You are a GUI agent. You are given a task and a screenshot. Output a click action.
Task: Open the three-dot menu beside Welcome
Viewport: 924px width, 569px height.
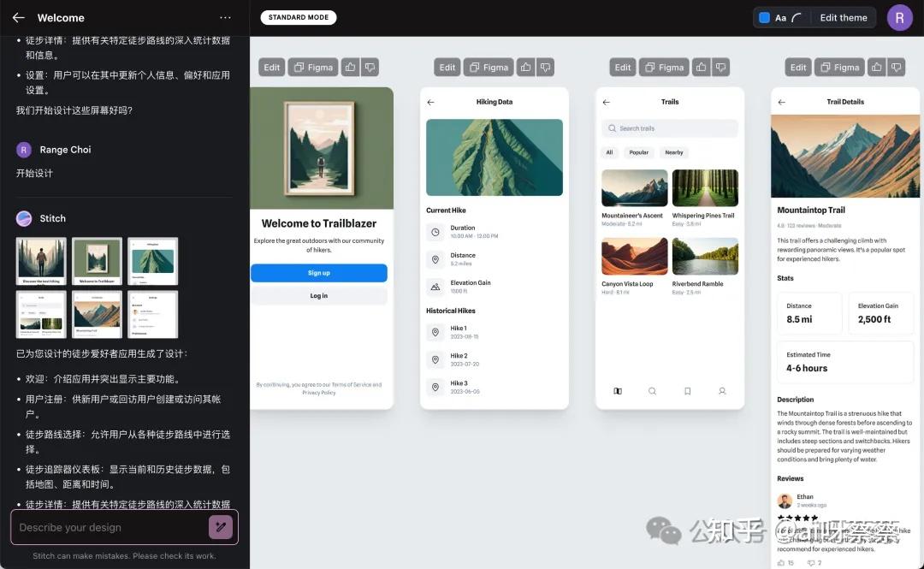225,17
